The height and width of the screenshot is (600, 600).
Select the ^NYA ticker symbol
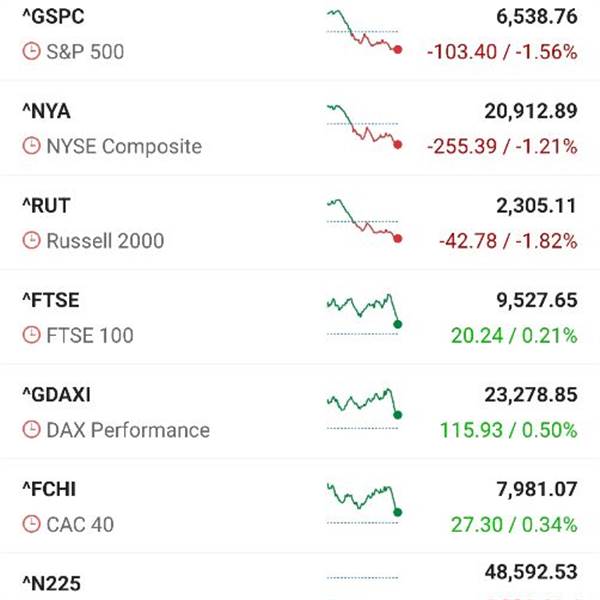click(x=46, y=111)
